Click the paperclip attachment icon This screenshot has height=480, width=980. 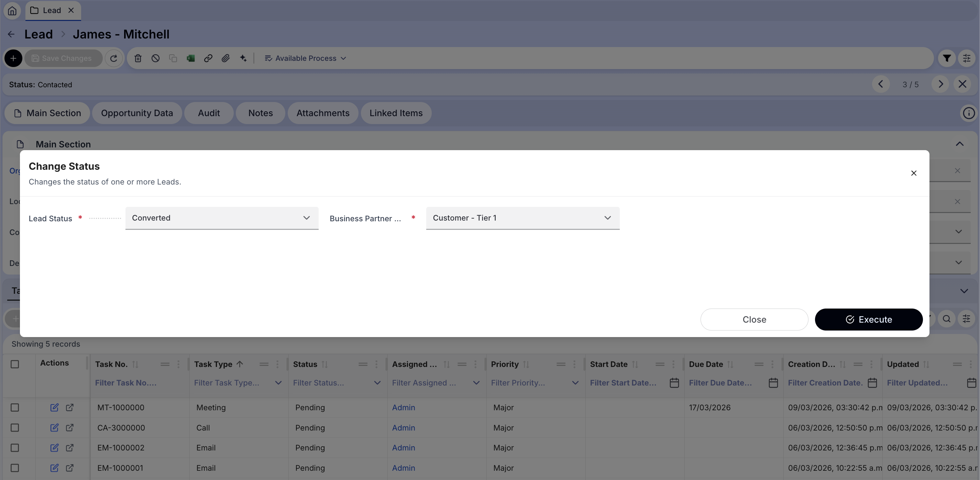[225, 58]
